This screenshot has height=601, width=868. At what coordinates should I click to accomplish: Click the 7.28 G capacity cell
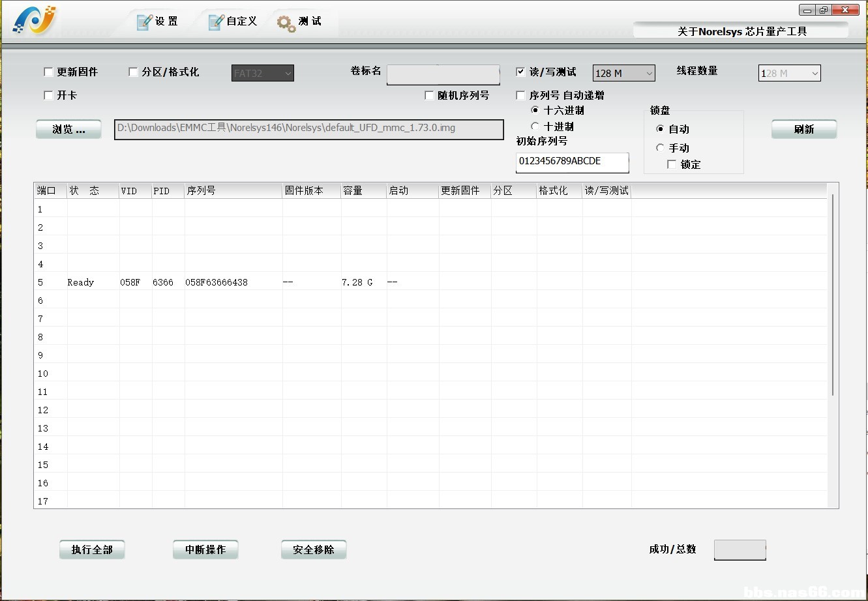pos(357,282)
